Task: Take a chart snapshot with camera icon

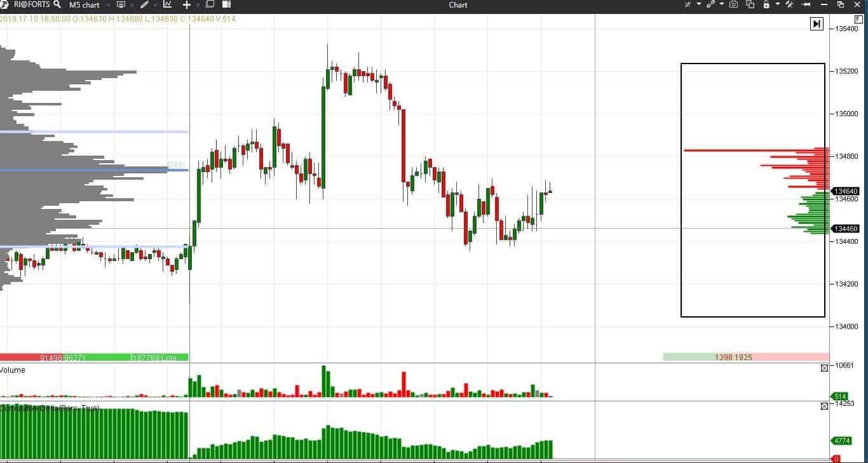Action: click(734, 5)
